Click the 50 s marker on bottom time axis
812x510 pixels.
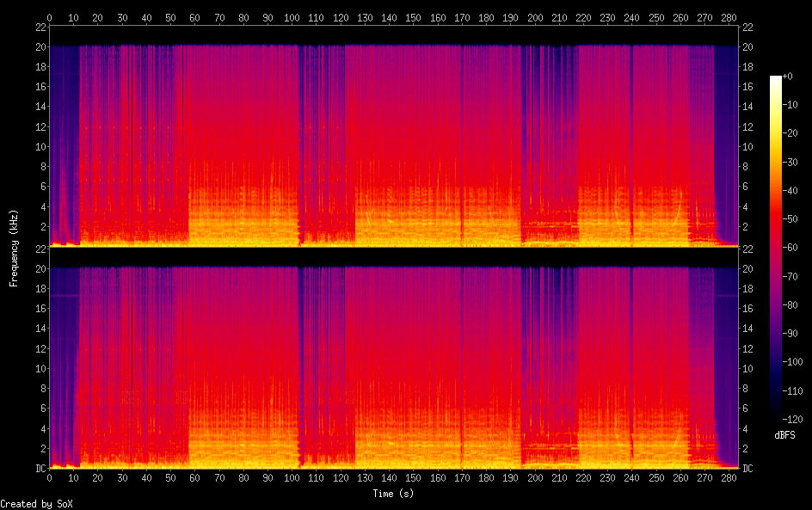click(171, 478)
